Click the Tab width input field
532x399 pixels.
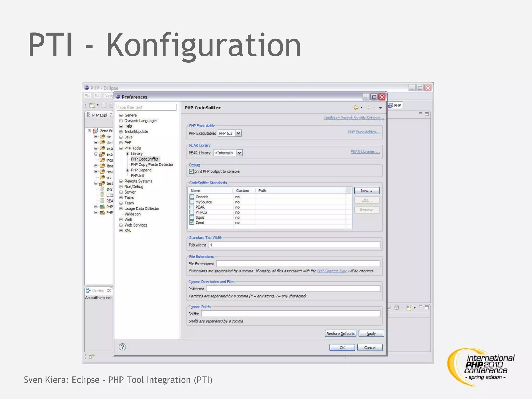coord(294,245)
